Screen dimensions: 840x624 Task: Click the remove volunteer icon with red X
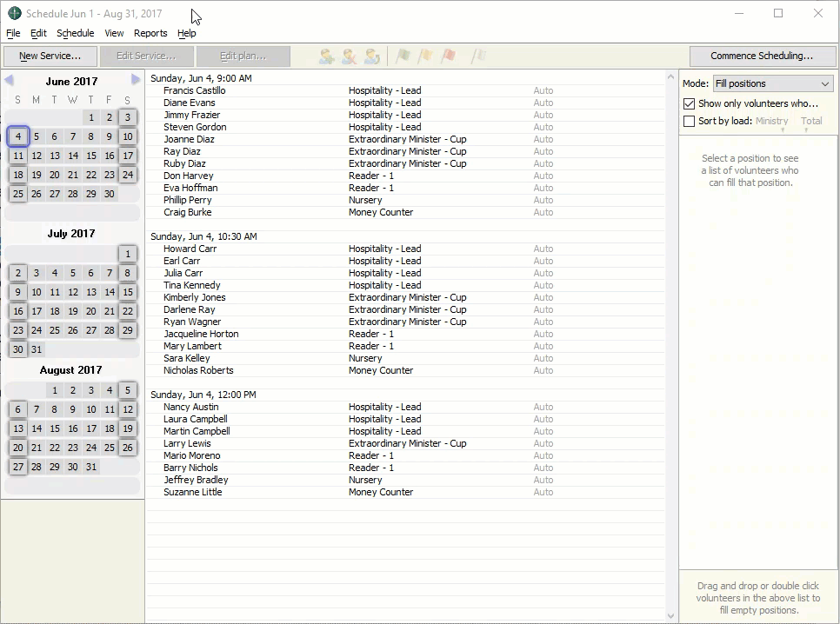[x=350, y=56]
